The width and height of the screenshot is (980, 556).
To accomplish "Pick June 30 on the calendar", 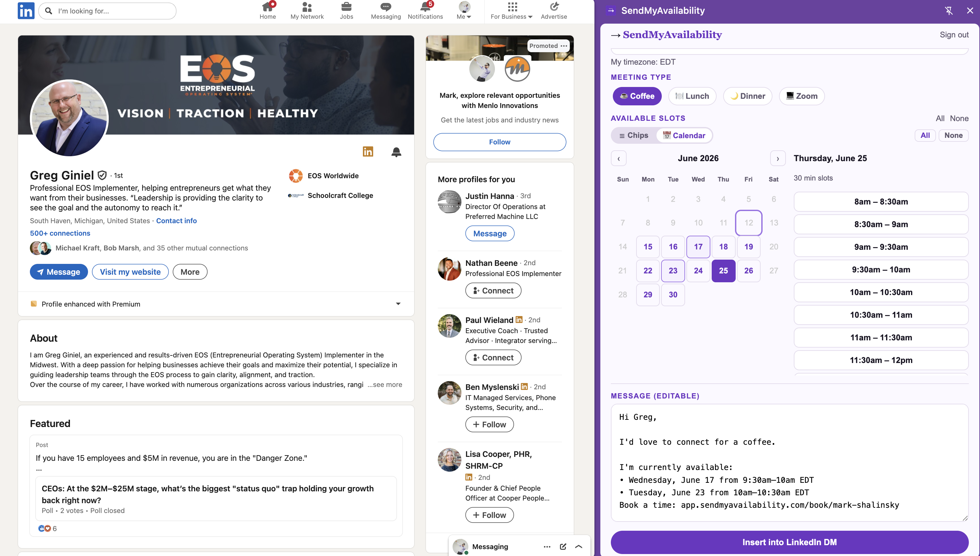I will point(673,295).
